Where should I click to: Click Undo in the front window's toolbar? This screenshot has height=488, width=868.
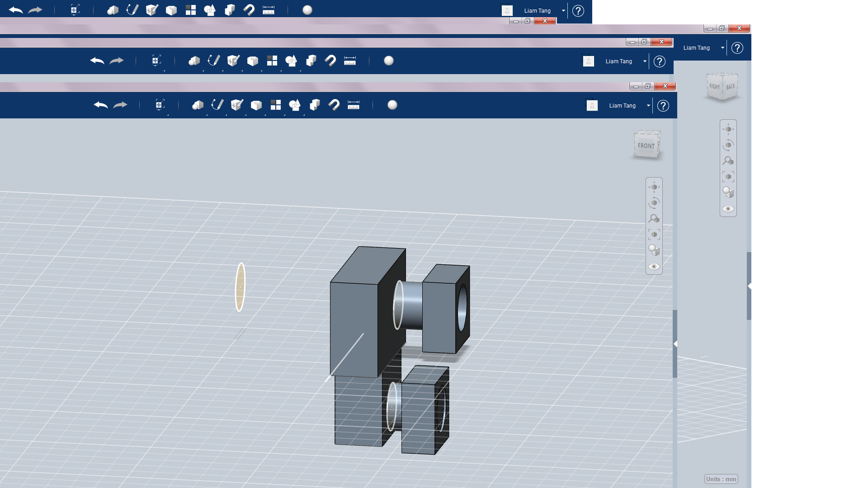(x=101, y=105)
